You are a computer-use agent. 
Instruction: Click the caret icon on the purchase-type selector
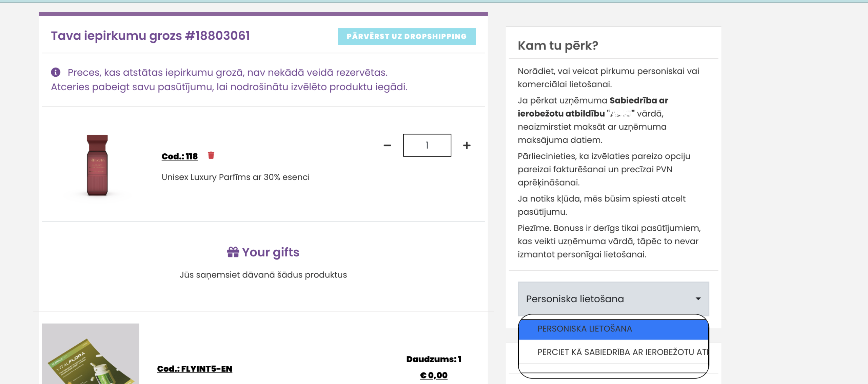697,299
